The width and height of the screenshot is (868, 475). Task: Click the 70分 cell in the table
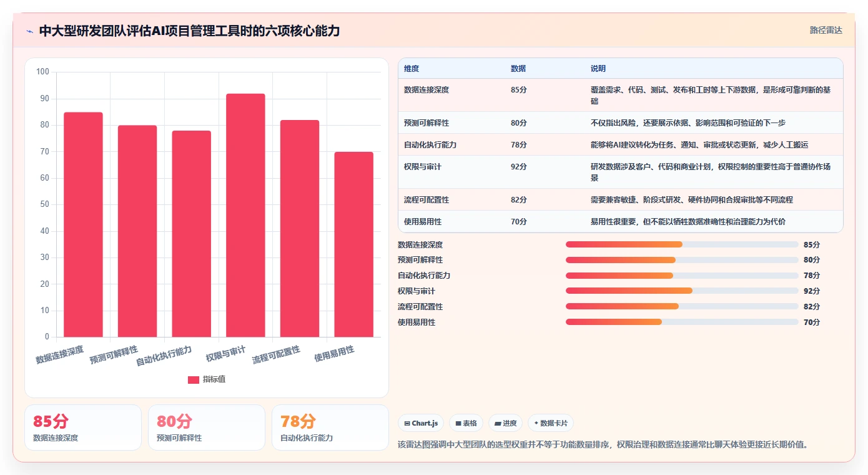coord(519,221)
